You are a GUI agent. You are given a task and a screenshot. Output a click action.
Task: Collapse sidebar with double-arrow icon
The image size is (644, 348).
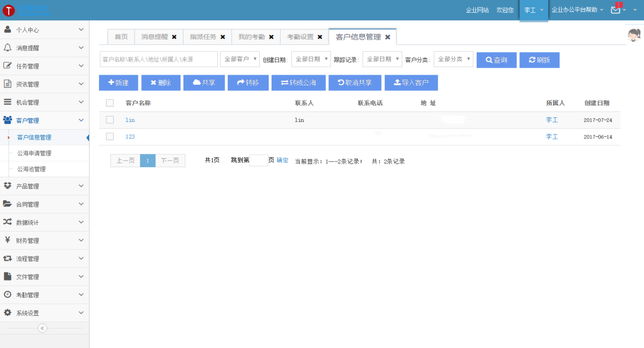[x=42, y=328]
